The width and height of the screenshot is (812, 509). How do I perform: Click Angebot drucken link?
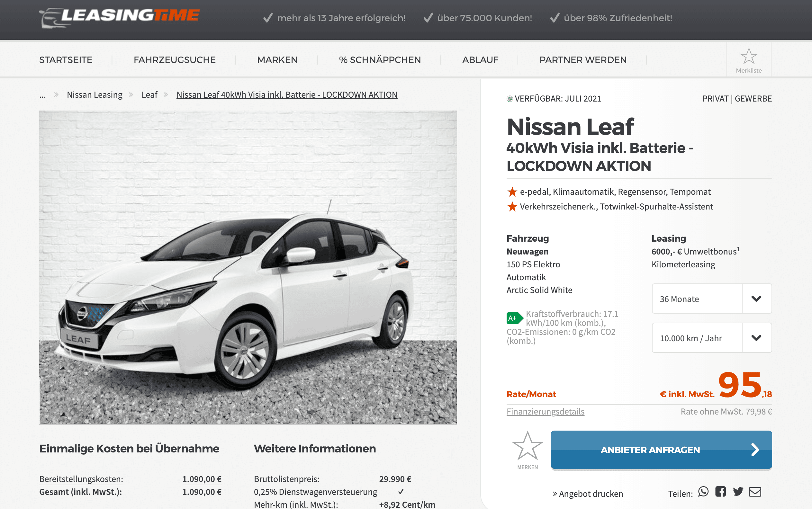point(588,494)
